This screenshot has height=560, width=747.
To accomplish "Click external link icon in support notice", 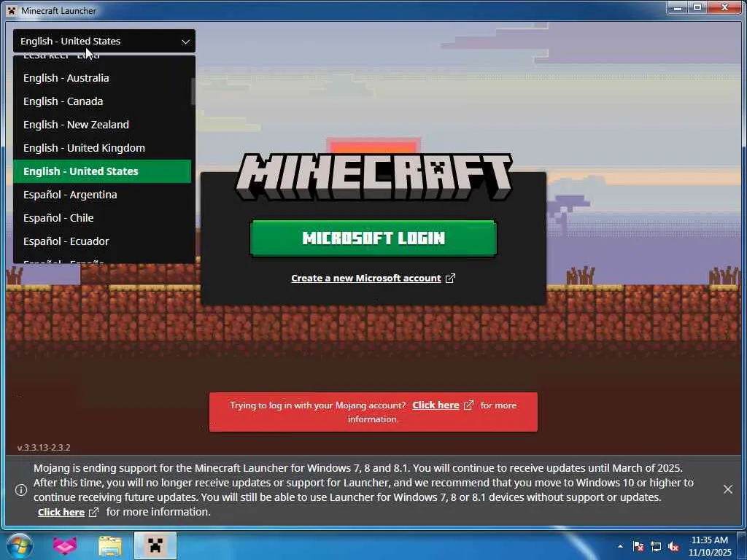I will coord(94,513).
